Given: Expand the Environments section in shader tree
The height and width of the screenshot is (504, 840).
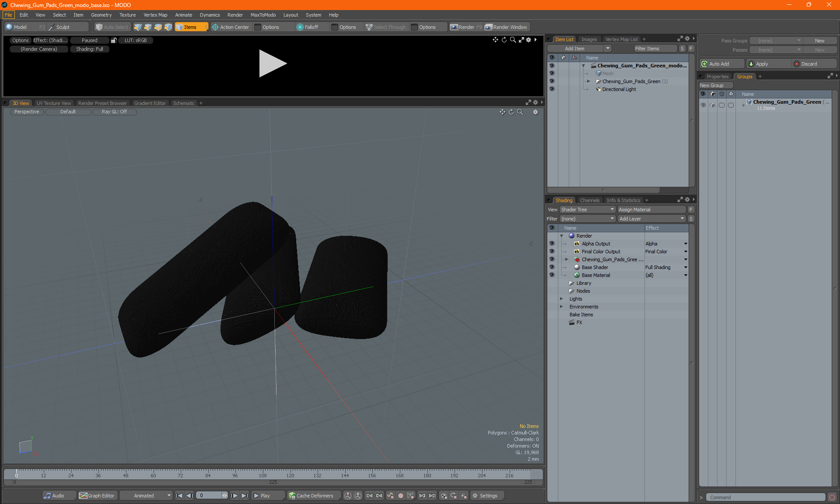Looking at the screenshot, I should (562, 307).
